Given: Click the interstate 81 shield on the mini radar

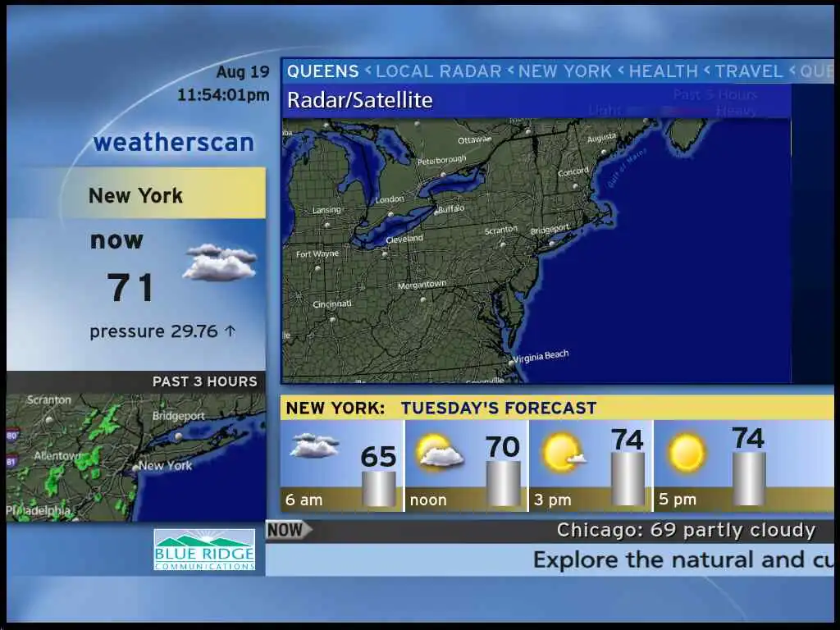Looking at the screenshot, I should (11, 461).
